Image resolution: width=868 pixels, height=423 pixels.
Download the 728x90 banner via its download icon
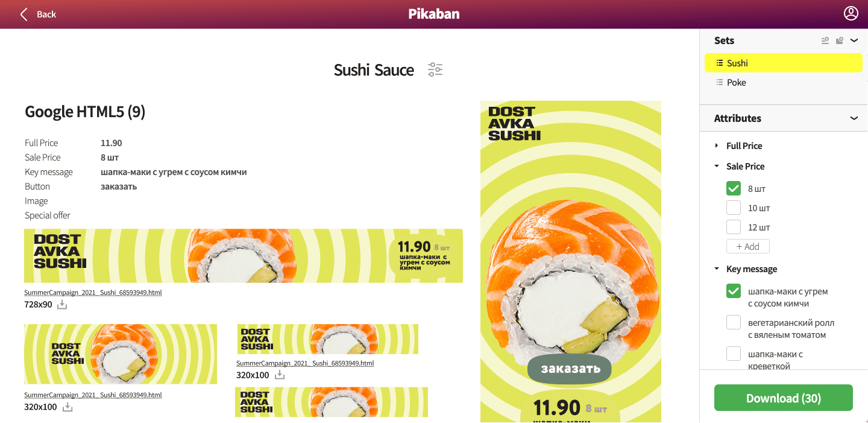tap(61, 305)
